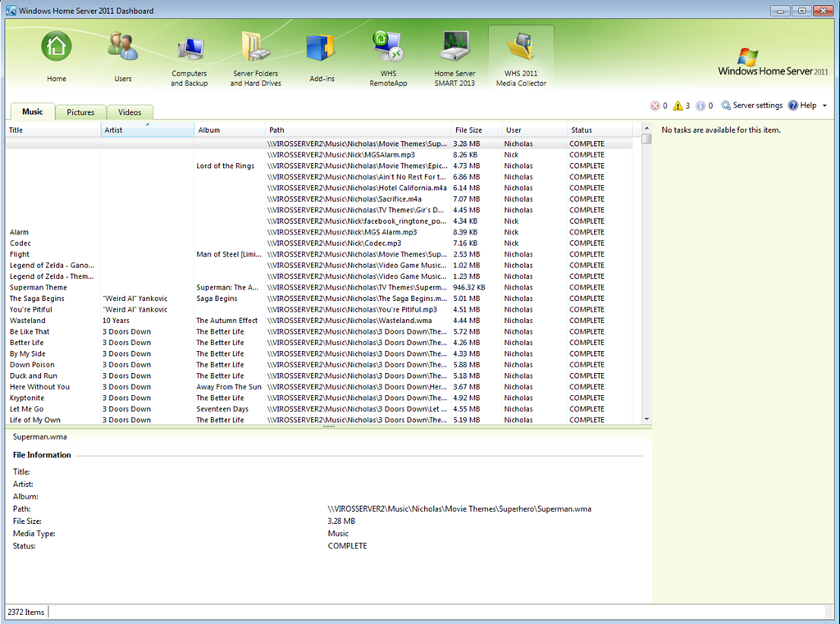Screen dimensions: 840x624
Task: Open Server settings link
Action: click(757, 106)
